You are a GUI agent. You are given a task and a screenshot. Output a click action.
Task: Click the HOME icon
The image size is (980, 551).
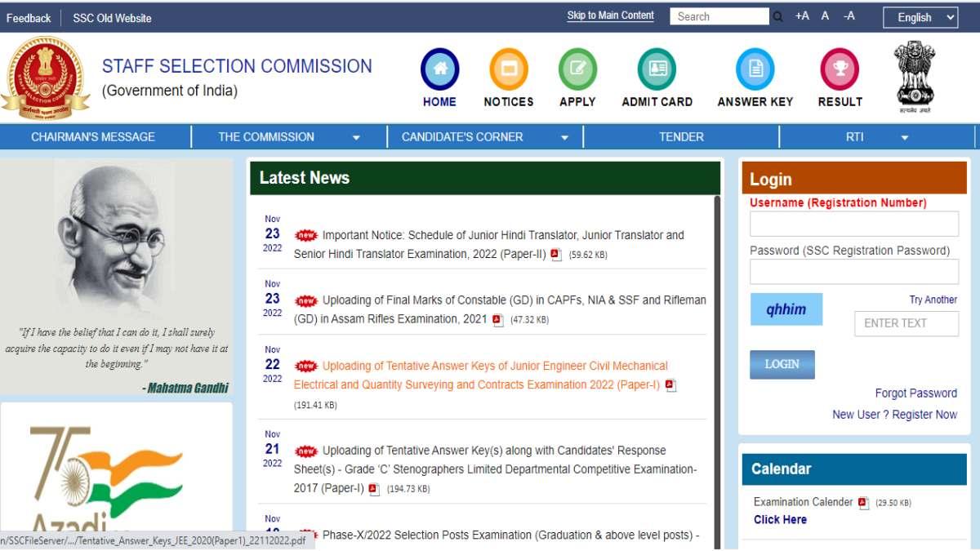click(439, 69)
